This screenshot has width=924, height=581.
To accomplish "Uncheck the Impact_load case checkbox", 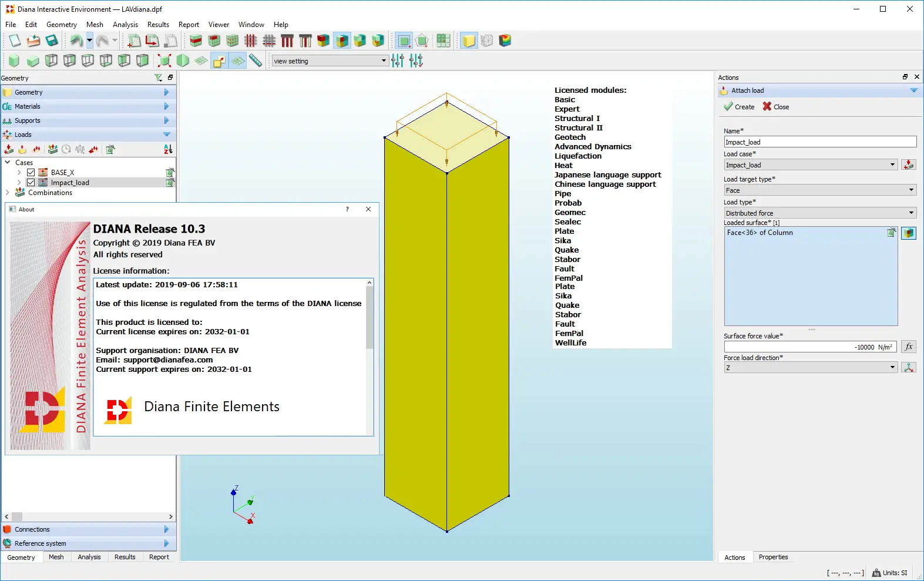I will point(31,183).
